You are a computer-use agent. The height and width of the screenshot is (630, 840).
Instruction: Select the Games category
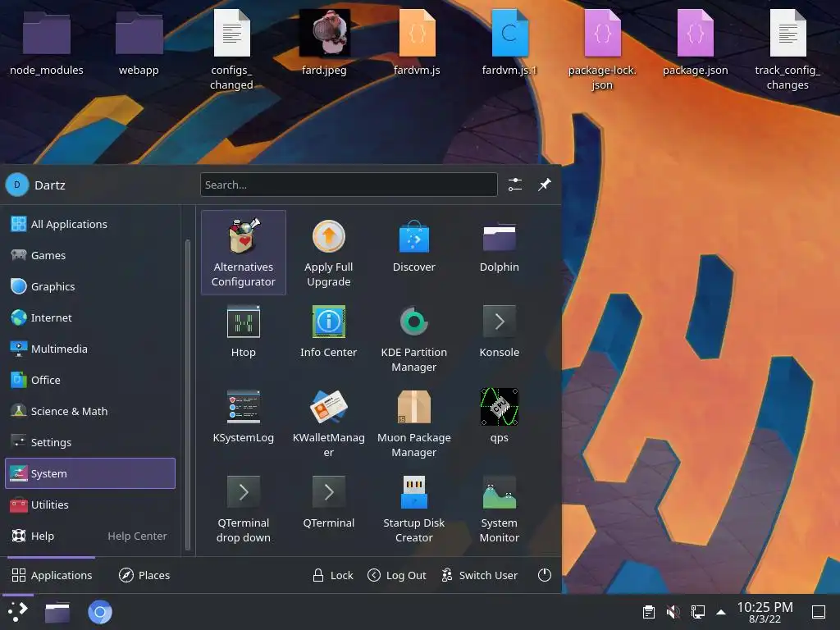[90, 255]
